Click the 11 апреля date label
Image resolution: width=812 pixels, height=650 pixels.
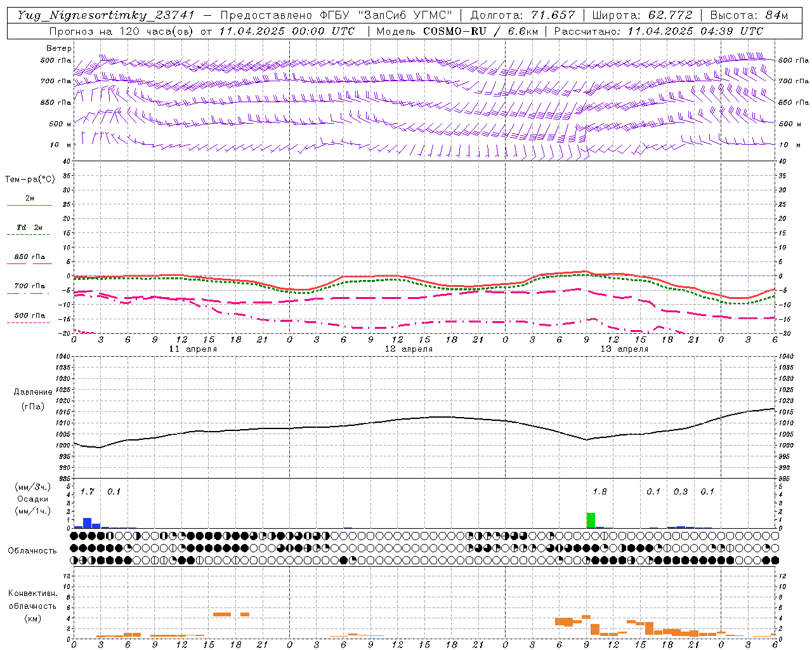click(193, 349)
